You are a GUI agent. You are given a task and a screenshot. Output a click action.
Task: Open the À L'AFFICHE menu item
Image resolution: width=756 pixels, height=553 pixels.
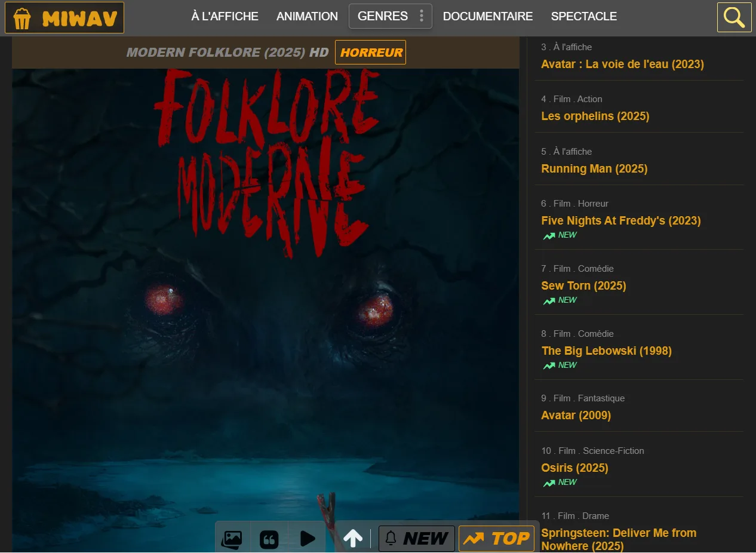click(x=225, y=17)
